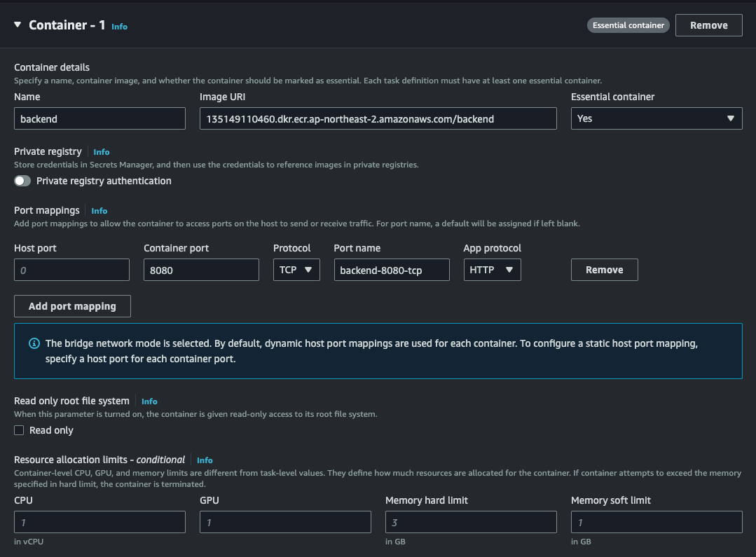Enable the Read only checkbox
Screen dimensions: 756x557
[19, 430]
